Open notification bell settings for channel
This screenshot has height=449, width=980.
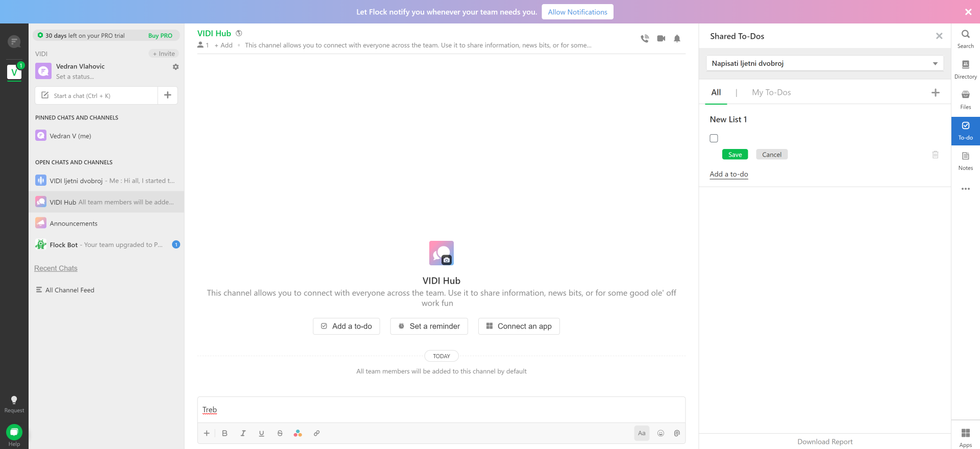[677, 38]
